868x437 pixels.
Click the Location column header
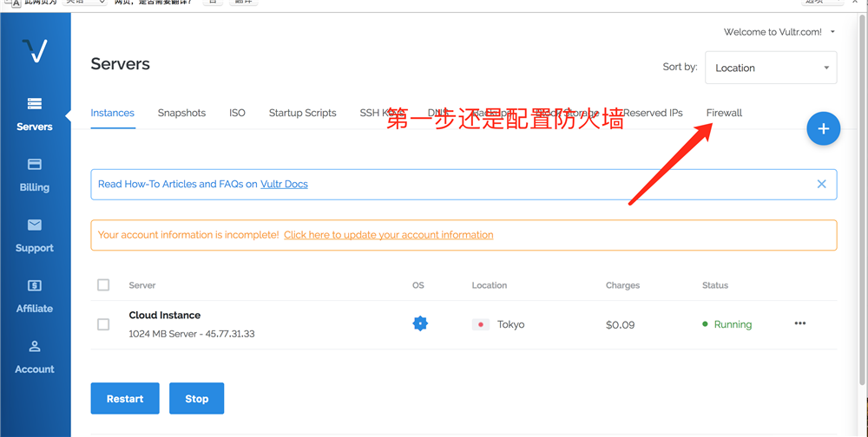click(x=490, y=285)
